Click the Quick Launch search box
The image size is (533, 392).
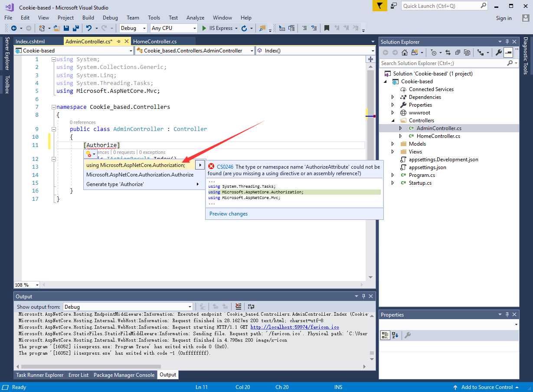click(445, 6)
